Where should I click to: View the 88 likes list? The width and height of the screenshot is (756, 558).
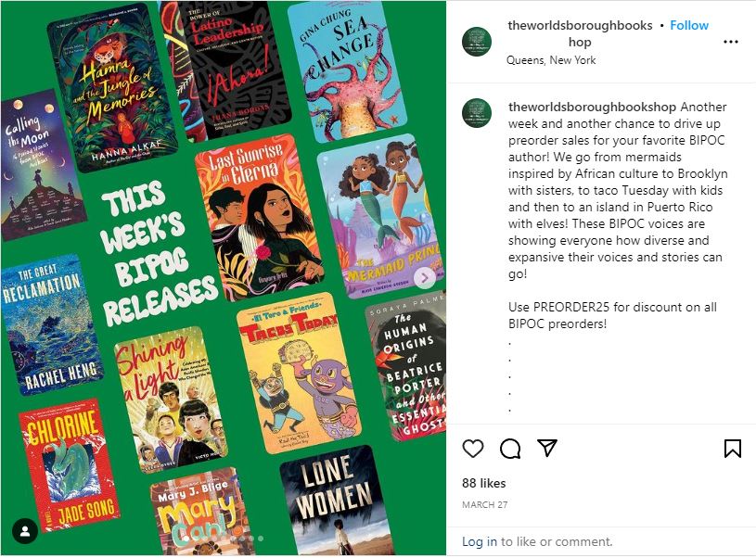click(483, 483)
